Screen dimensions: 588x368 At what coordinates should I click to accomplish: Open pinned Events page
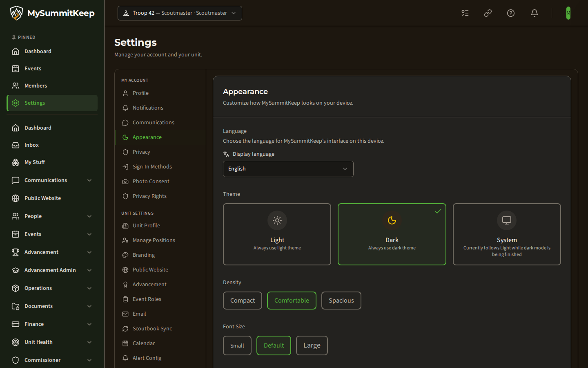pos(52,69)
